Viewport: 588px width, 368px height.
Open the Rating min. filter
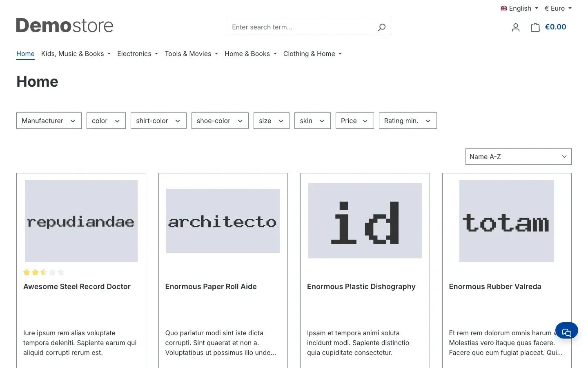(x=408, y=121)
